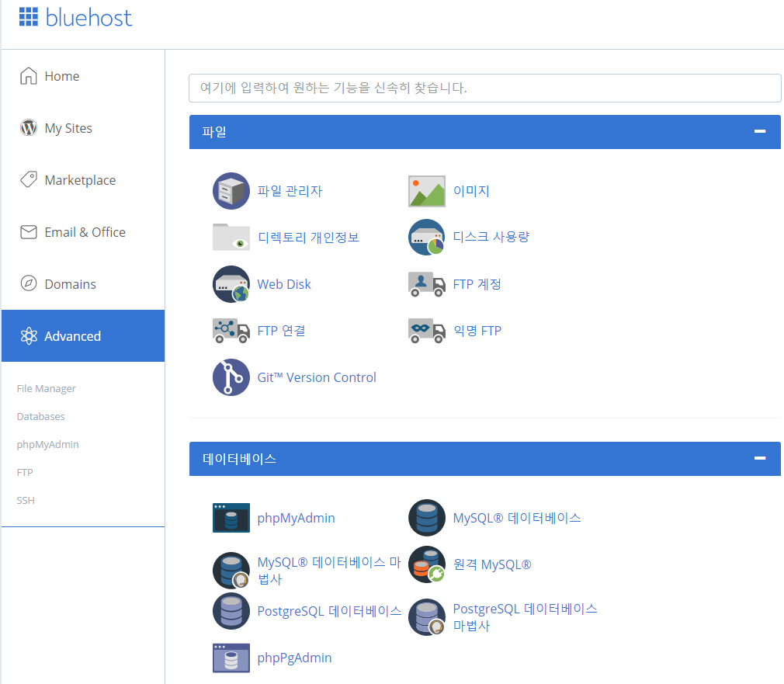This screenshot has width=784, height=684.
Task: Open the 디스크 사용량 disk usage icon
Action: [x=426, y=237]
